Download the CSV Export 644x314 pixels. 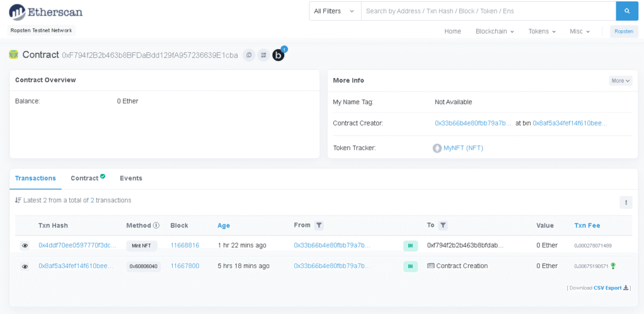coord(608,288)
